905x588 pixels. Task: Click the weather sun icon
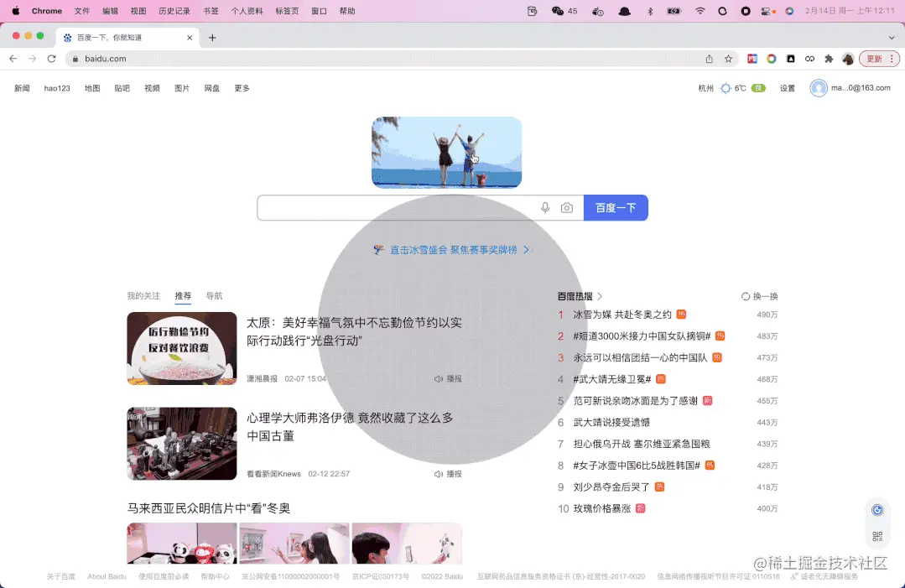point(726,88)
